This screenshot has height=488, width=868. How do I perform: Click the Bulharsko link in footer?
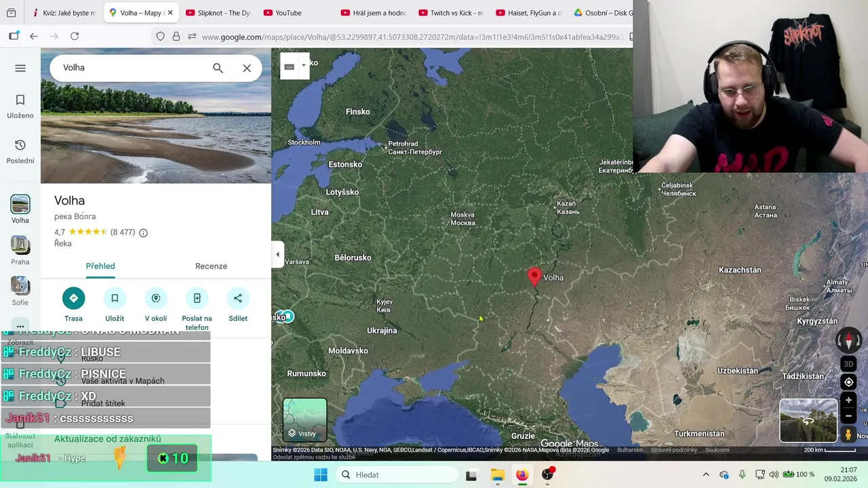pos(630,450)
